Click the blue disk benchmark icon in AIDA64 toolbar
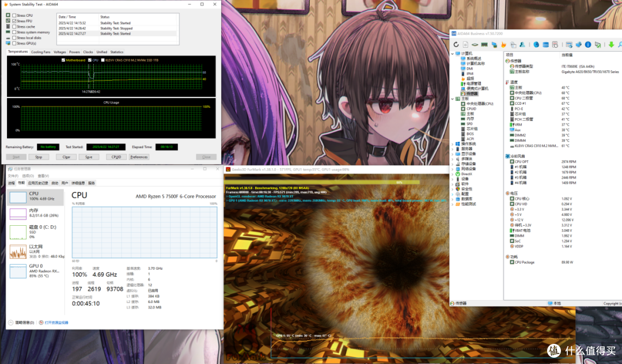Viewport: 622px width, 364px height. click(x=536, y=45)
